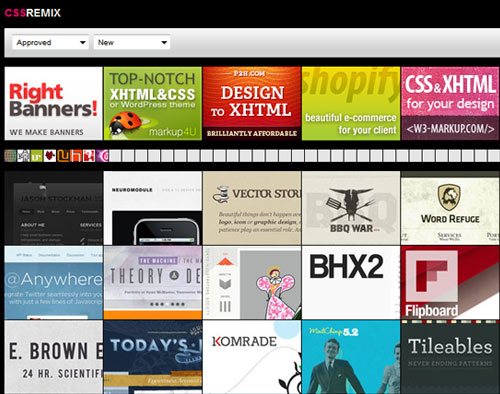Image resolution: width=500 pixels, height=394 pixels.
Task: Click the globe grid favicon icon
Action: [10, 156]
